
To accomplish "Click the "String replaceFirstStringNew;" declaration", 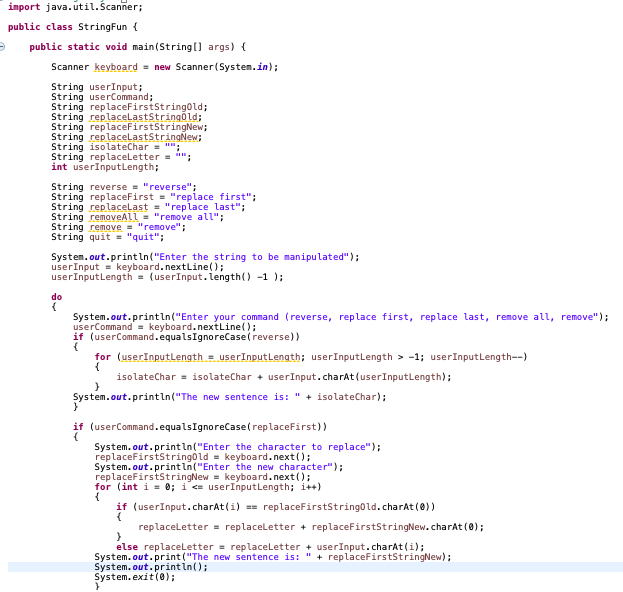I will coord(129,127).
